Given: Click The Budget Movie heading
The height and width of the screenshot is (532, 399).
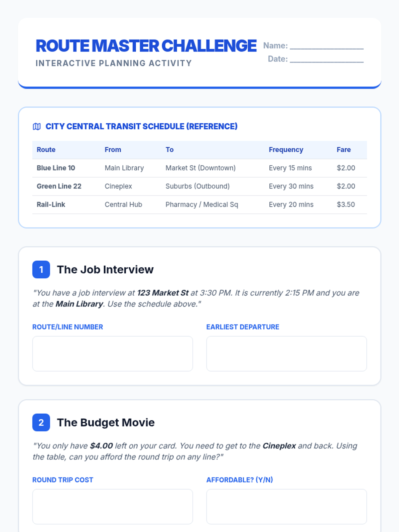Looking at the screenshot, I should click(106, 423).
